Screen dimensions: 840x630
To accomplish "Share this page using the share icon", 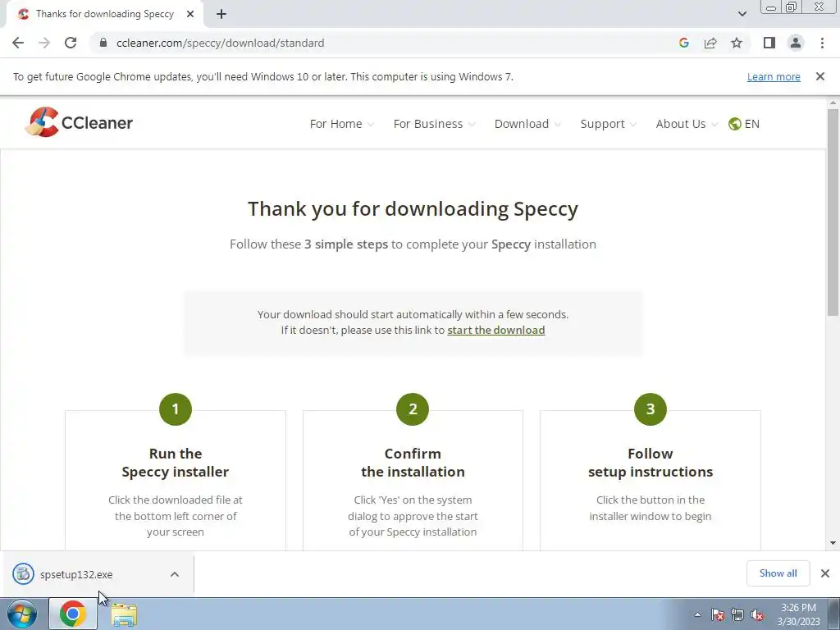I will click(710, 43).
